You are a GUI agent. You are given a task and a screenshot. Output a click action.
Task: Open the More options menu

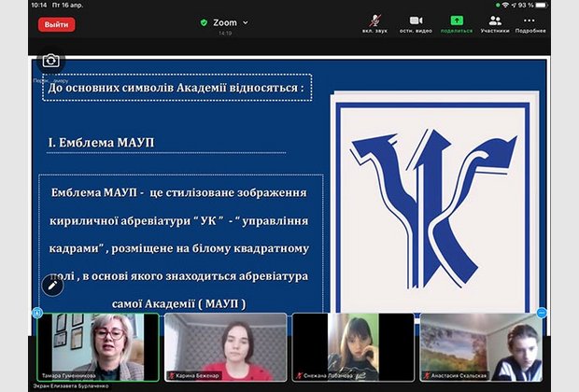(530, 22)
